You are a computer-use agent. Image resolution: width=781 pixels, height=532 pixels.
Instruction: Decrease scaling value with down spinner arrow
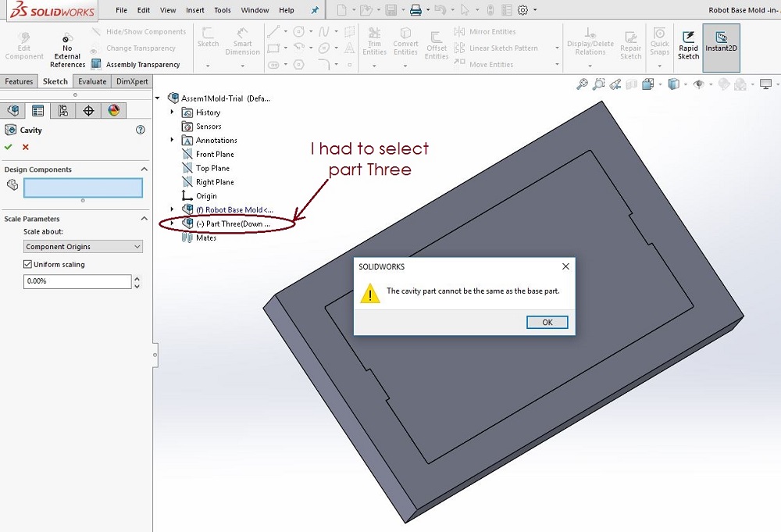[x=137, y=285]
